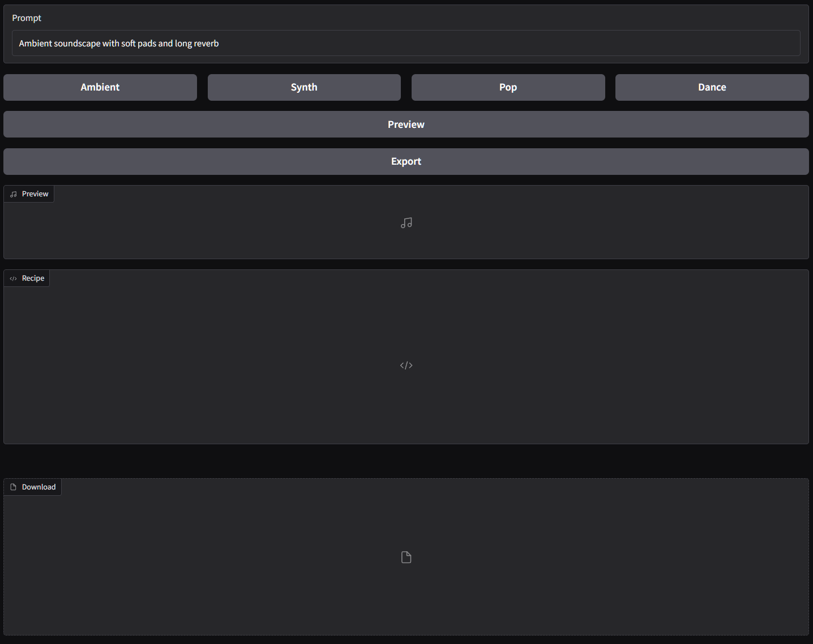The image size is (813, 644).
Task: Click the Prompt field label
Action: tap(27, 18)
